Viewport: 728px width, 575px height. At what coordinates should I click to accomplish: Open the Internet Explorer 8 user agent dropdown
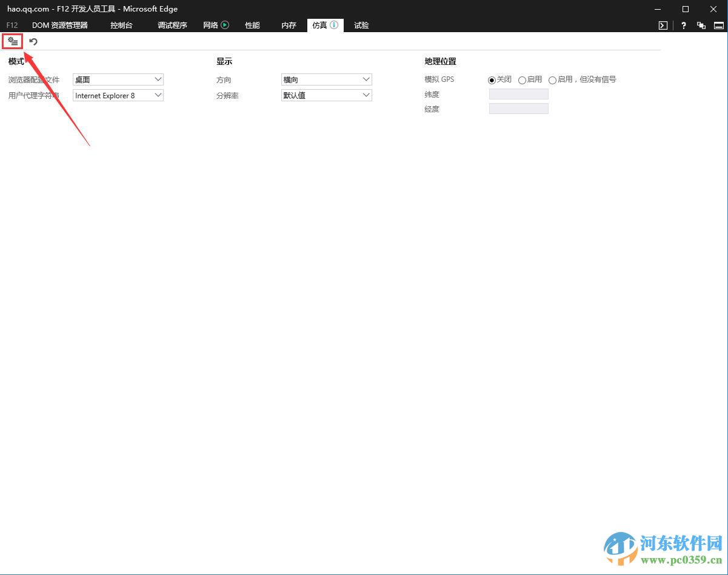(x=118, y=95)
